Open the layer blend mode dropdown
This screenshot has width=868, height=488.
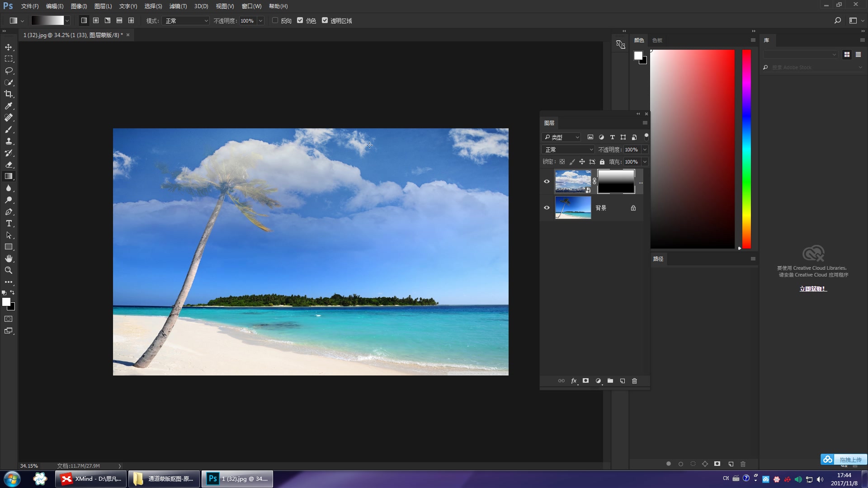click(x=569, y=150)
